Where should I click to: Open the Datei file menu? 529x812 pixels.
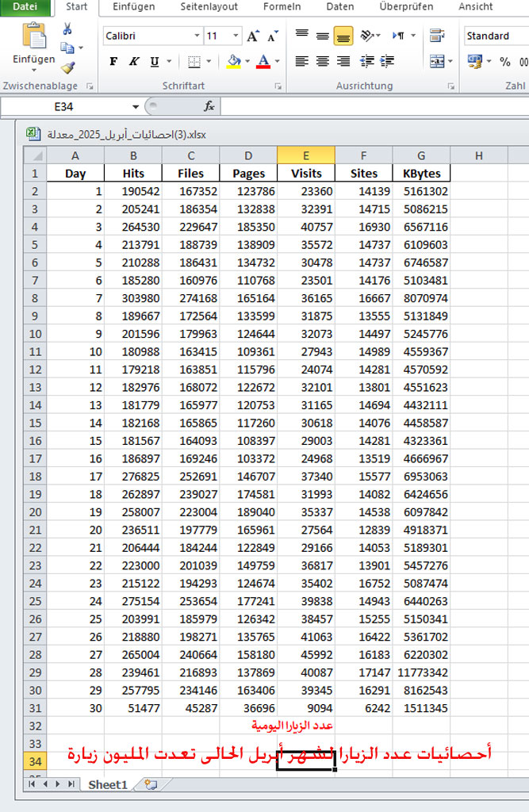(25, 6)
